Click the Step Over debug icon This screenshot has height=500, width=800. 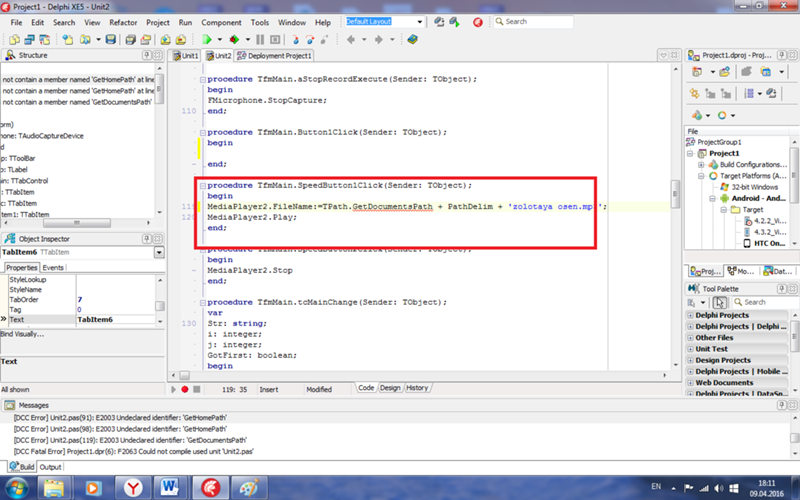[310, 39]
